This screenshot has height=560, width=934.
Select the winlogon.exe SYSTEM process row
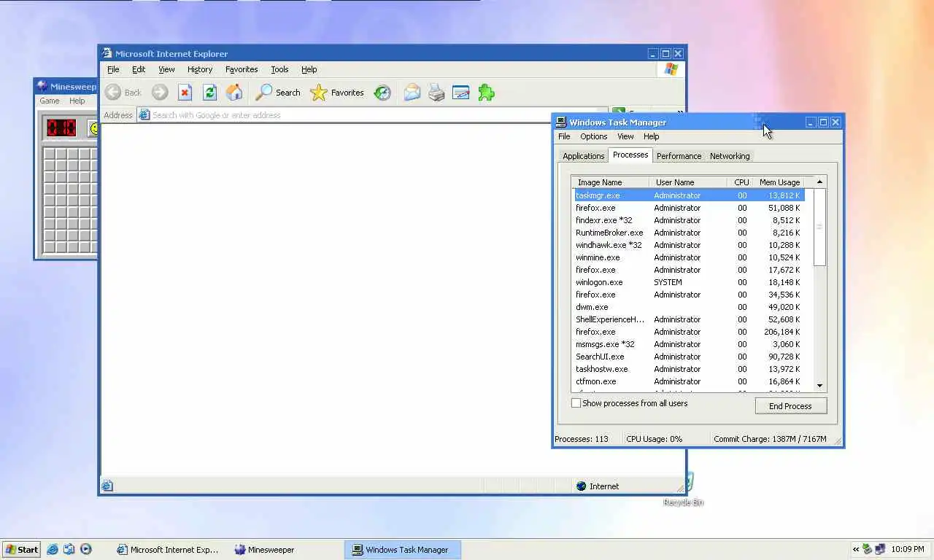click(688, 282)
